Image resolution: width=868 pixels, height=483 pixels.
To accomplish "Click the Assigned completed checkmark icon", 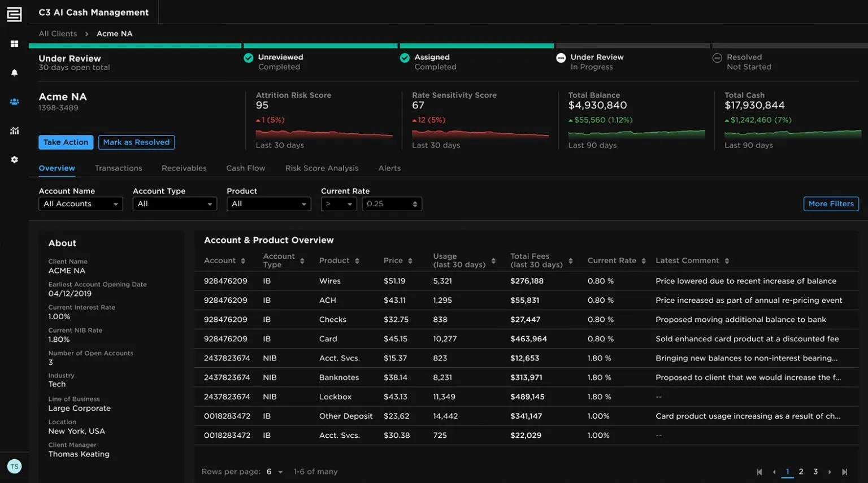I will click(405, 58).
